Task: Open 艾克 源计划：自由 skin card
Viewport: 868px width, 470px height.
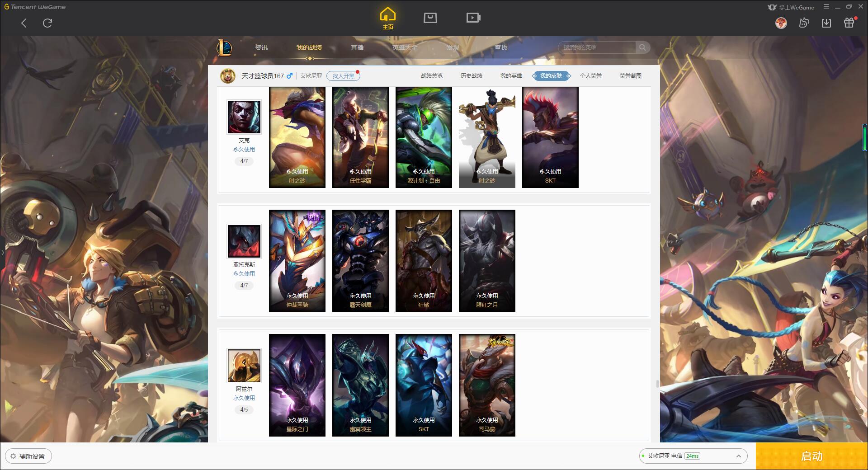Action: click(424, 137)
